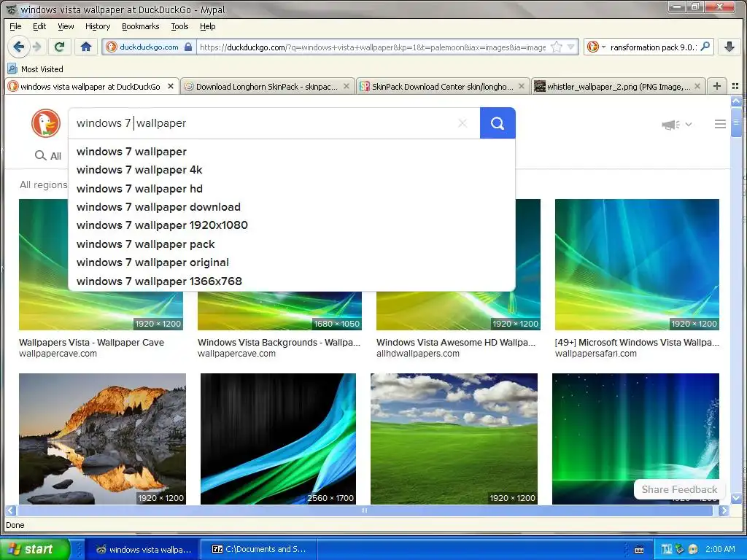This screenshot has width=747, height=560.
Task: Open Windows Vista Backgrounds result link
Action: pos(279,343)
